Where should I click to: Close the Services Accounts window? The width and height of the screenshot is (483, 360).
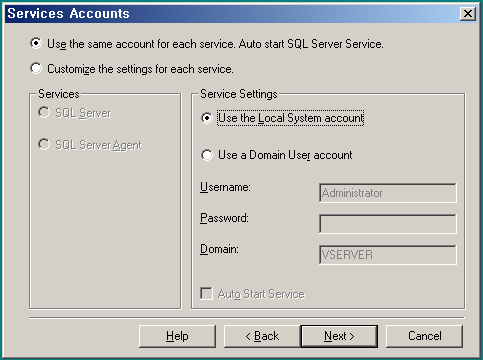tap(468, 14)
